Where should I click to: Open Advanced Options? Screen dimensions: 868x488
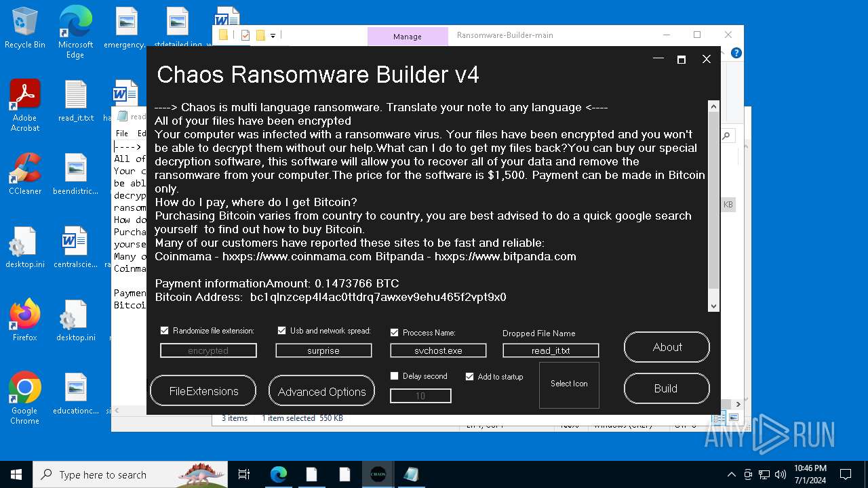tap(321, 391)
